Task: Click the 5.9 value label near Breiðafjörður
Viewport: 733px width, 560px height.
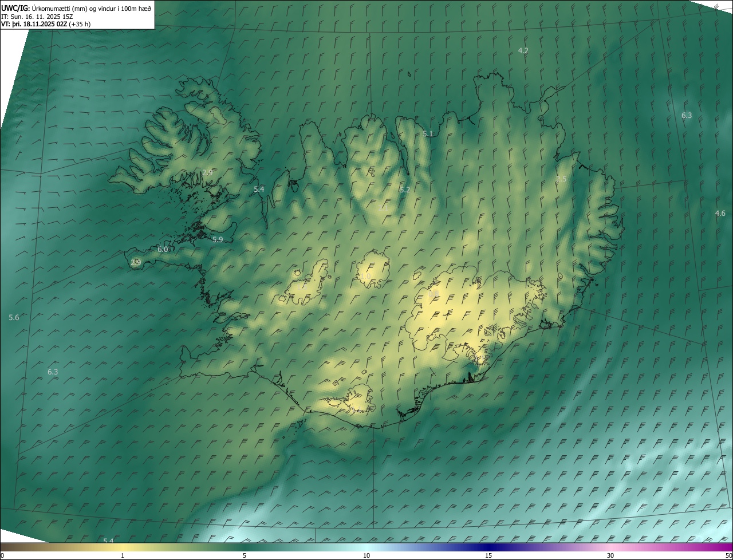Action: (x=218, y=239)
